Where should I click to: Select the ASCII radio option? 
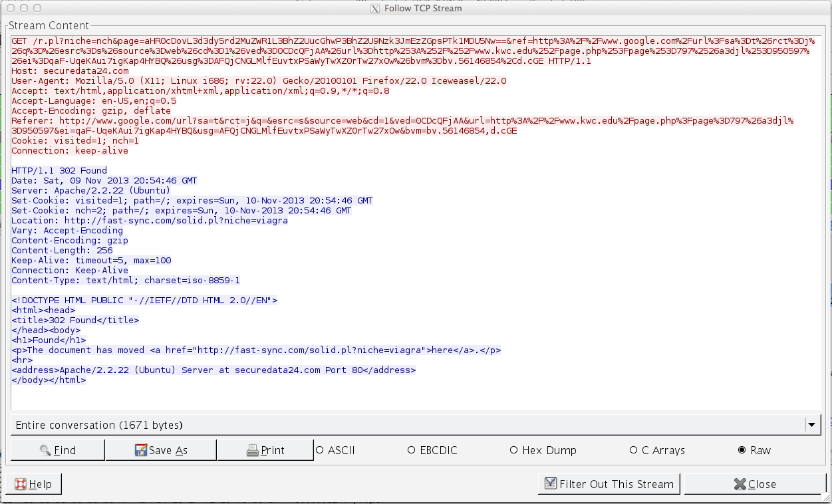click(x=336, y=450)
